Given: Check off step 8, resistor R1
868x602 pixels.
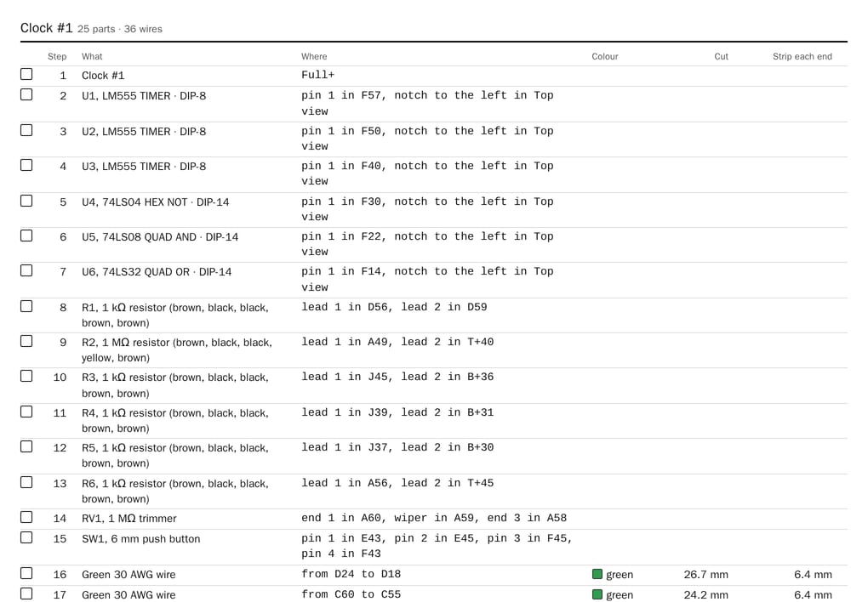Looking at the screenshot, I should pos(26,306).
